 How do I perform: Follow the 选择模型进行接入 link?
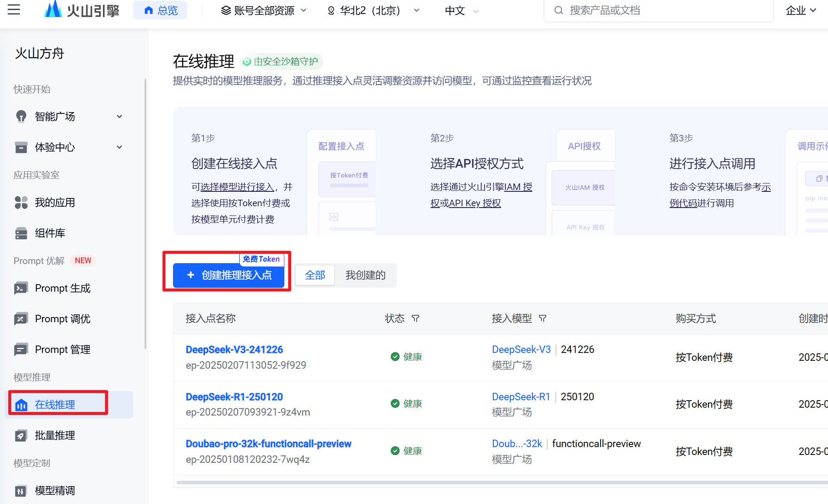(x=237, y=187)
